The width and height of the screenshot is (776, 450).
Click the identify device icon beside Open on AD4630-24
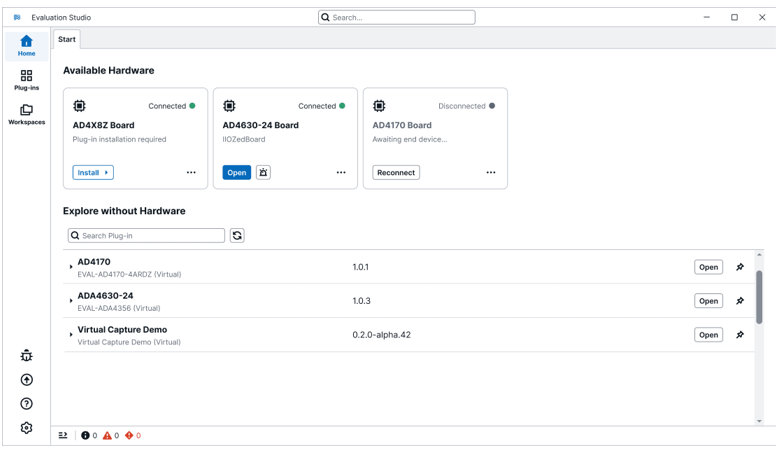(x=263, y=172)
